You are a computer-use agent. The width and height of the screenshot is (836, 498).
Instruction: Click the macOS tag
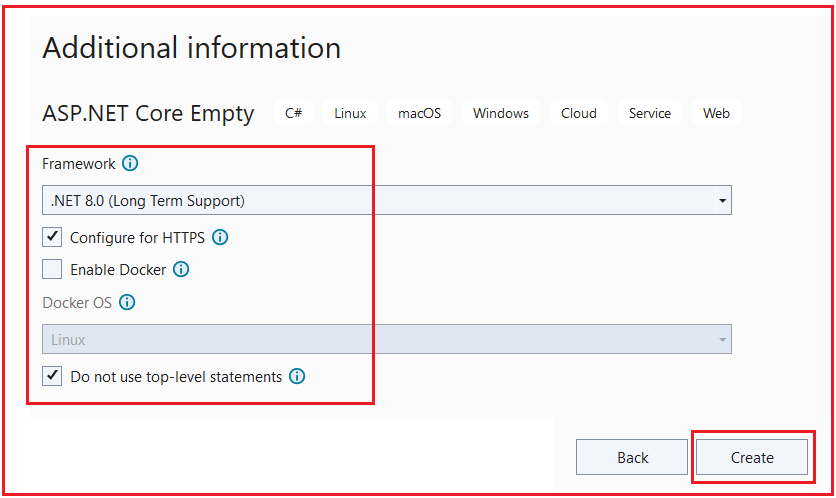[419, 113]
